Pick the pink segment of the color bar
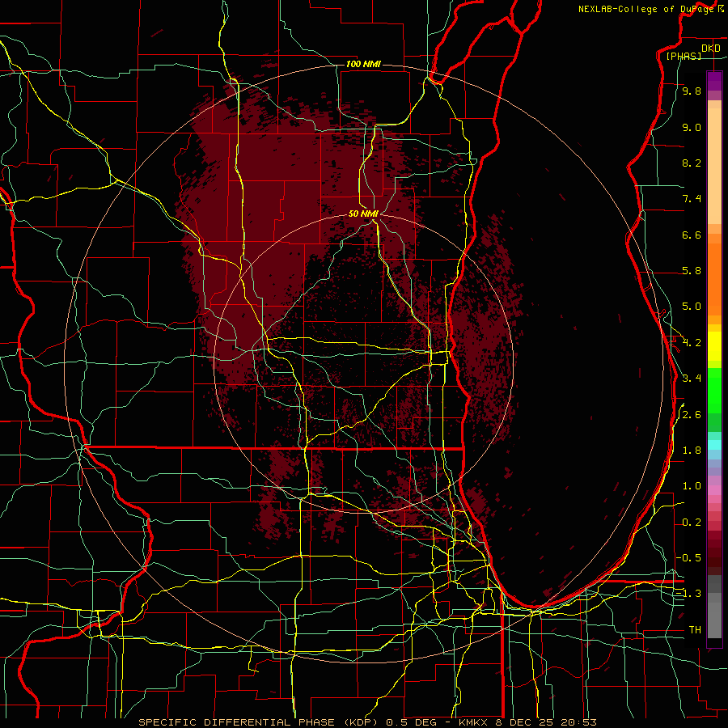This screenshot has width=728, height=728. (714, 490)
